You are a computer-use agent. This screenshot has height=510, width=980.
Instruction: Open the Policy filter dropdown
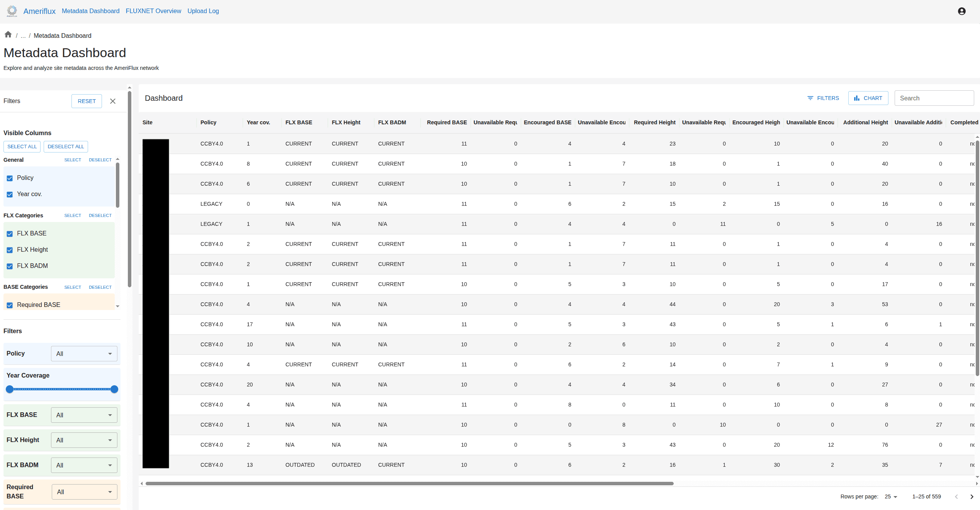(84, 354)
